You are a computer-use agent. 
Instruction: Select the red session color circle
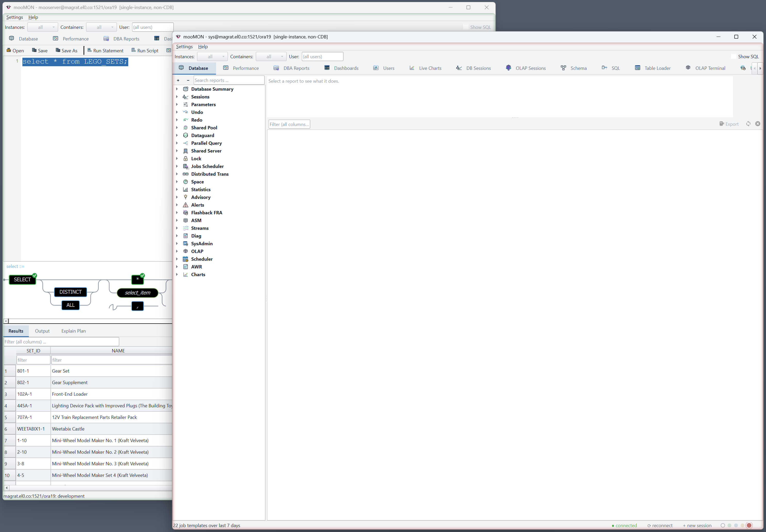click(x=749, y=525)
